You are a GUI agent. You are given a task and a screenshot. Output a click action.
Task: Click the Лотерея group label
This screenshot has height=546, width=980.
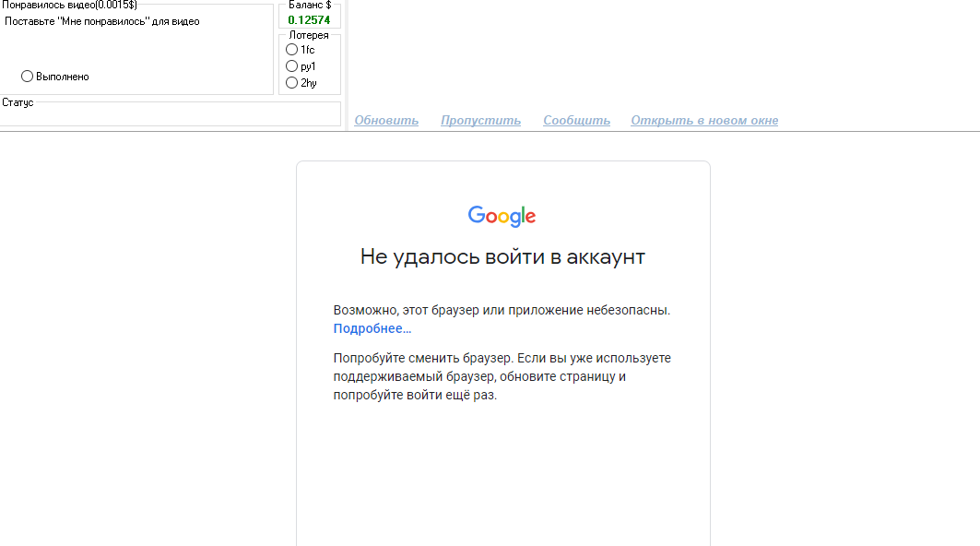click(309, 35)
